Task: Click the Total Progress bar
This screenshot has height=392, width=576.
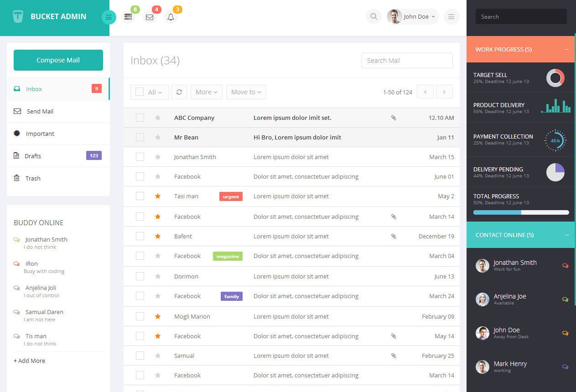Action: coord(521,212)
